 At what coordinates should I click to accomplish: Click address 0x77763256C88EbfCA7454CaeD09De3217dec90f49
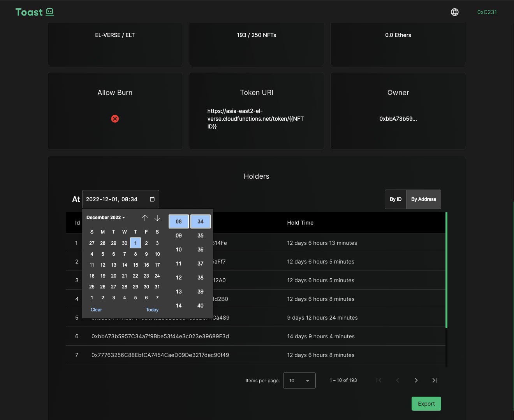point(160,355)
